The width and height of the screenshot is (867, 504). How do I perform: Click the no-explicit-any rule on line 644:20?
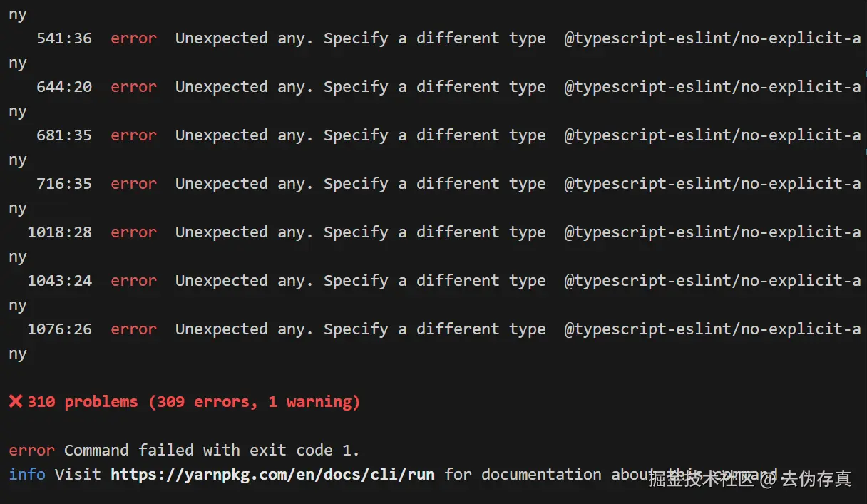click(x=712, y=87)
